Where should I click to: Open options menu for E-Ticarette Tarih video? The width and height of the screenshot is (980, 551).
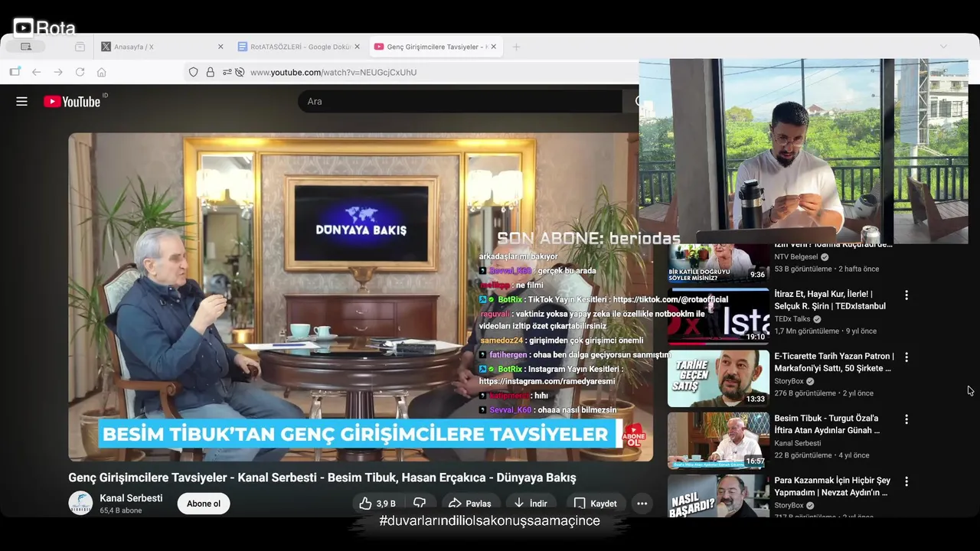(906, 357)
